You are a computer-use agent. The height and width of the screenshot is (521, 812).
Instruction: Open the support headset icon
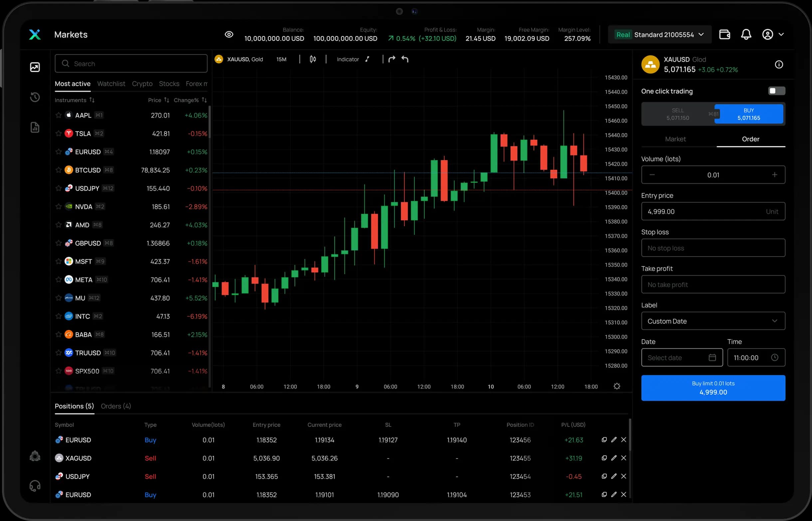[x=35, y=486]
